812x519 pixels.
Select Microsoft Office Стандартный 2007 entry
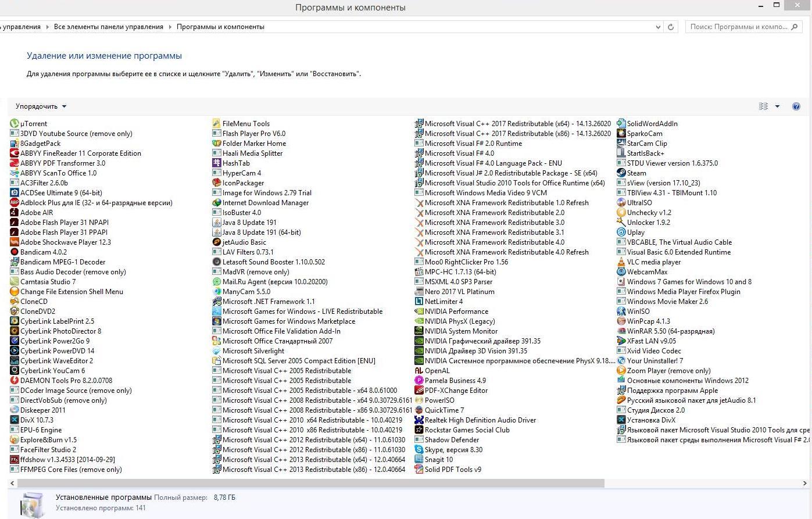tap(273, 341)
